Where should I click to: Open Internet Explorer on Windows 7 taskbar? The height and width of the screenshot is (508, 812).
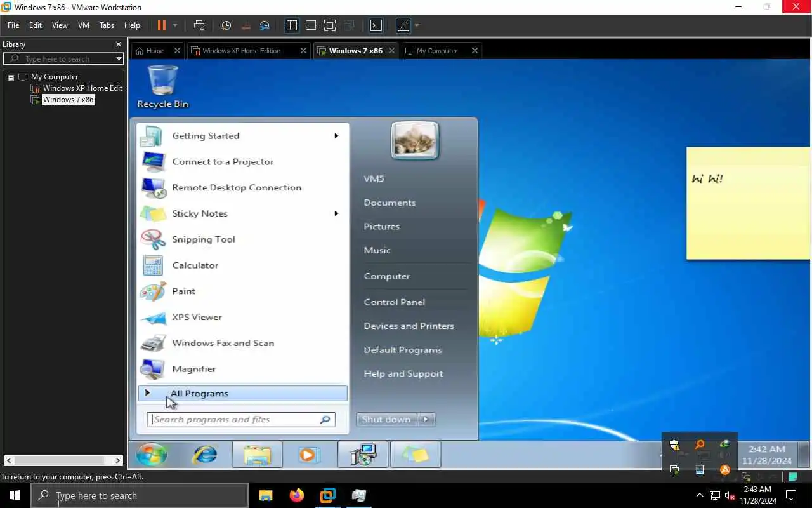(x=204, y=455)
